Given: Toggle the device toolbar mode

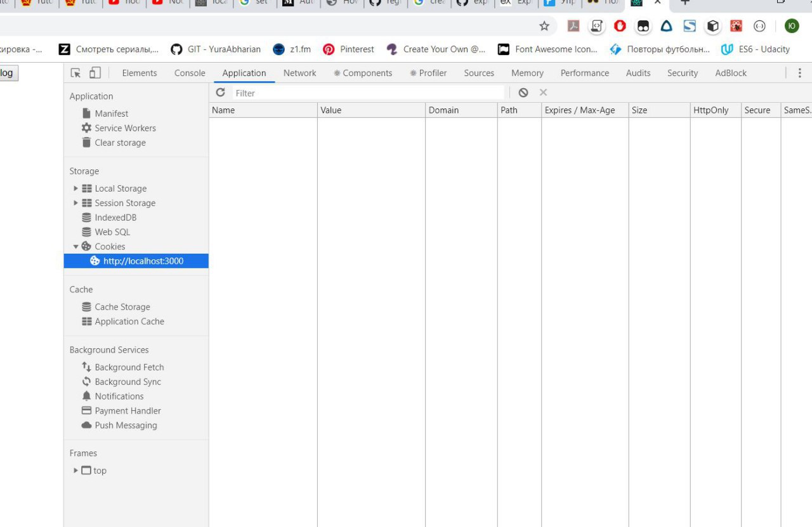Looking at the screenshot, I should point(95,73).
